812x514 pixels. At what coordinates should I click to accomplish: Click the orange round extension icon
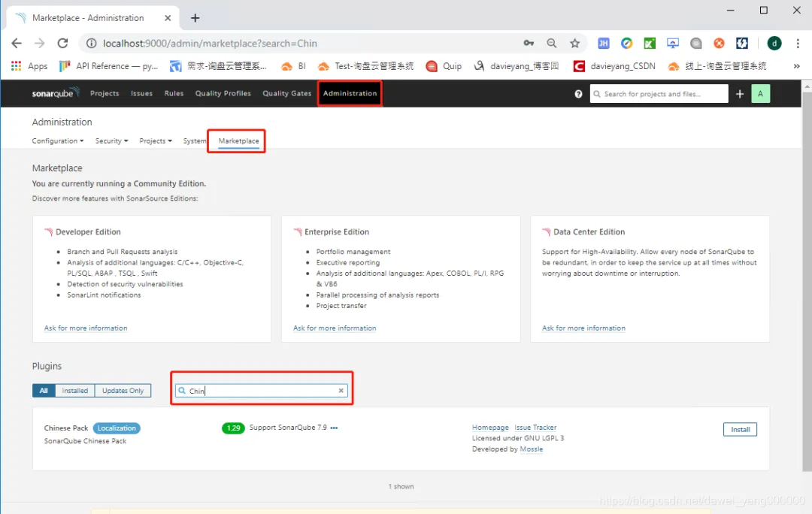(719, 44)
